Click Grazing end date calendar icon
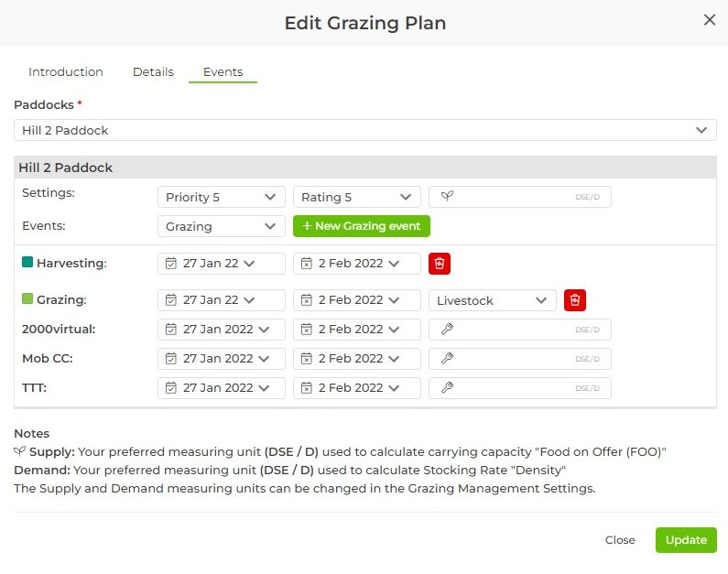This screenshot has height=574, width=728. 306,300
